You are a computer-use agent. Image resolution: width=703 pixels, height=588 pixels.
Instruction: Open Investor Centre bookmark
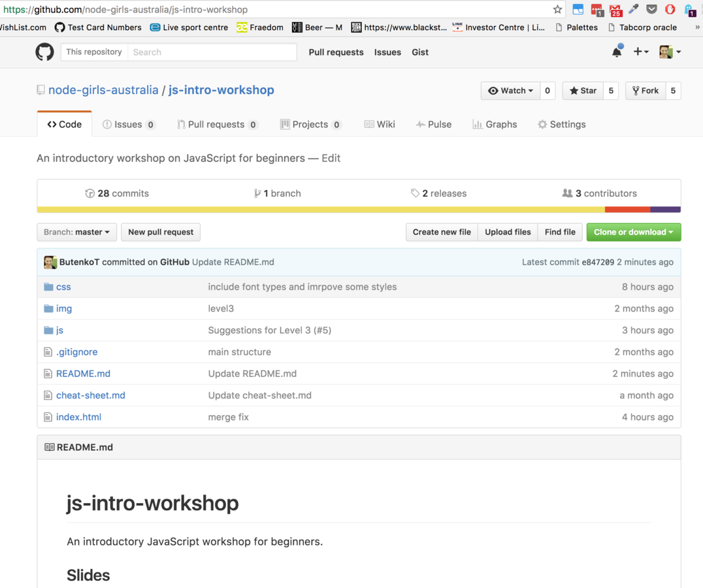point(499,27)
